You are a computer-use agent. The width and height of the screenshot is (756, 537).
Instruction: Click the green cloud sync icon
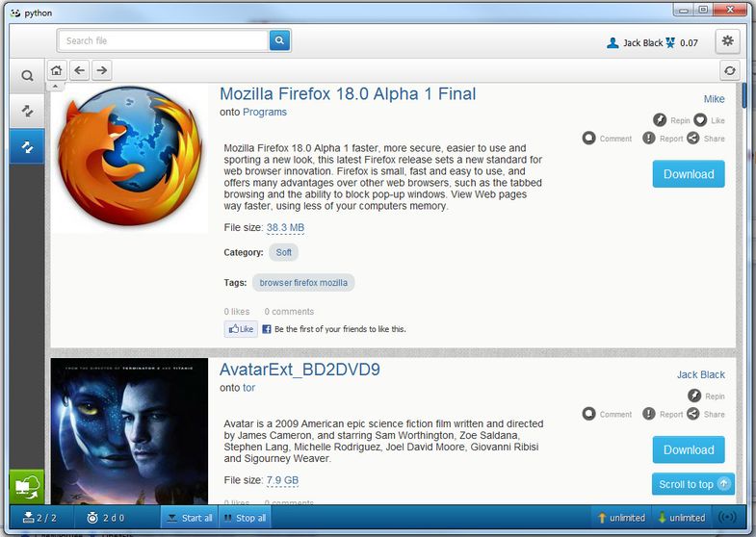click(27, 487)
